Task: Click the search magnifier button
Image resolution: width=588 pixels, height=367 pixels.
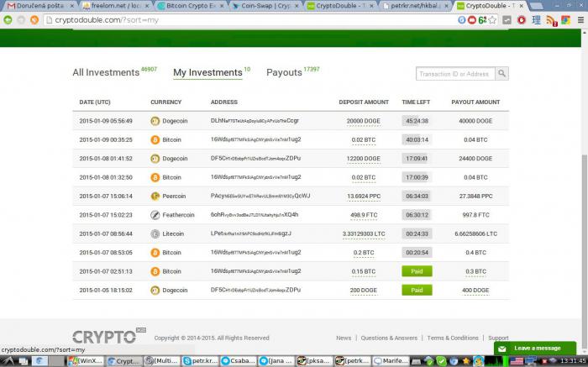Action: (501, 73)
